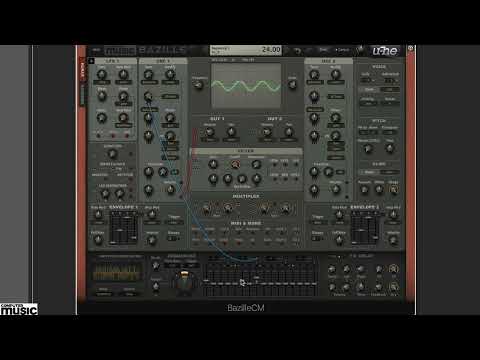Click the u-he logo
The width and height of the screenshot is (480, 360).
point(385,51)
